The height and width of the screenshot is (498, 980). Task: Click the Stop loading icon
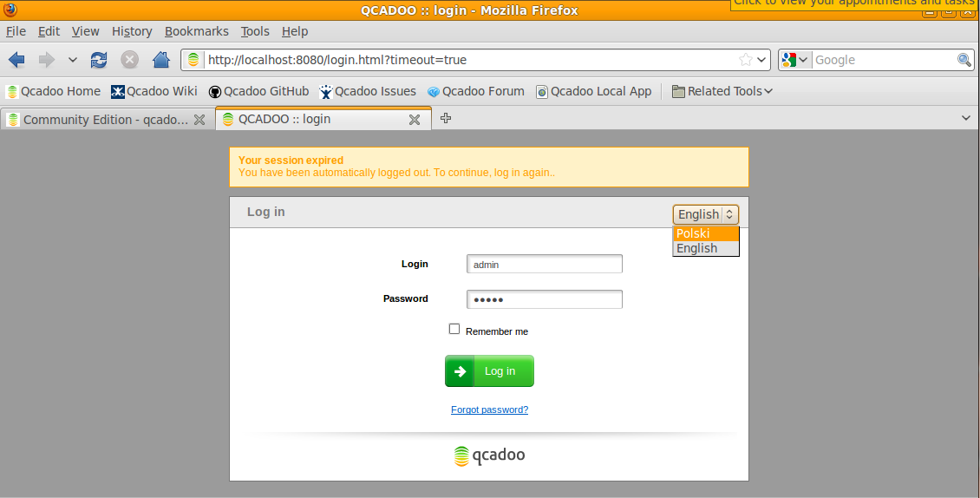click(x=129, y=60)
